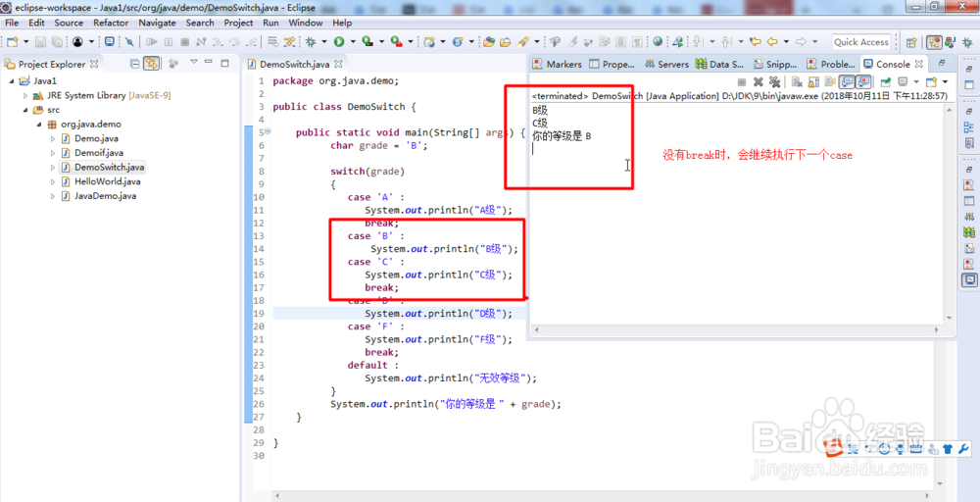
Task: Open the New wizard dropdown arrow
Action: pyautogui.click(x=25, y=42)
